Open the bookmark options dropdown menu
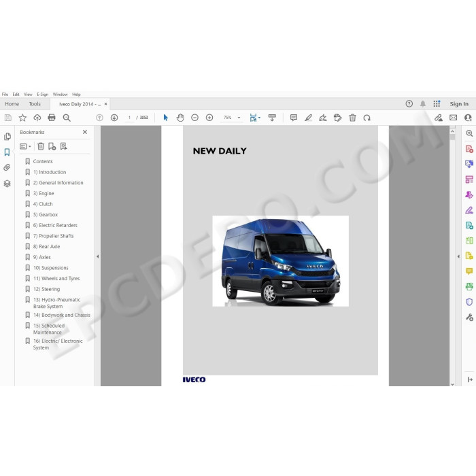This screenshot has height=476, width=476. (25, 147)
